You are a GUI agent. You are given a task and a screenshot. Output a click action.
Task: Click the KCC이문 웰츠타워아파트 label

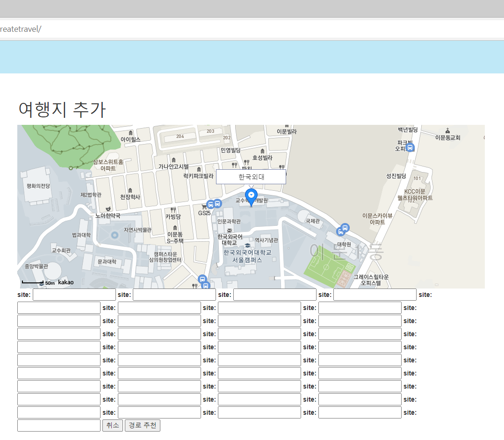tap(415, 195)
